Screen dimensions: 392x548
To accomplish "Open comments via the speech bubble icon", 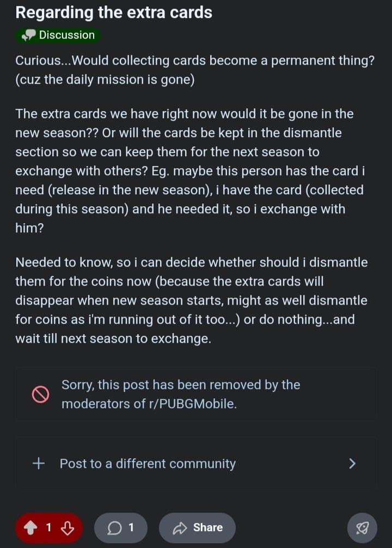I will click(x=114, y=527).
